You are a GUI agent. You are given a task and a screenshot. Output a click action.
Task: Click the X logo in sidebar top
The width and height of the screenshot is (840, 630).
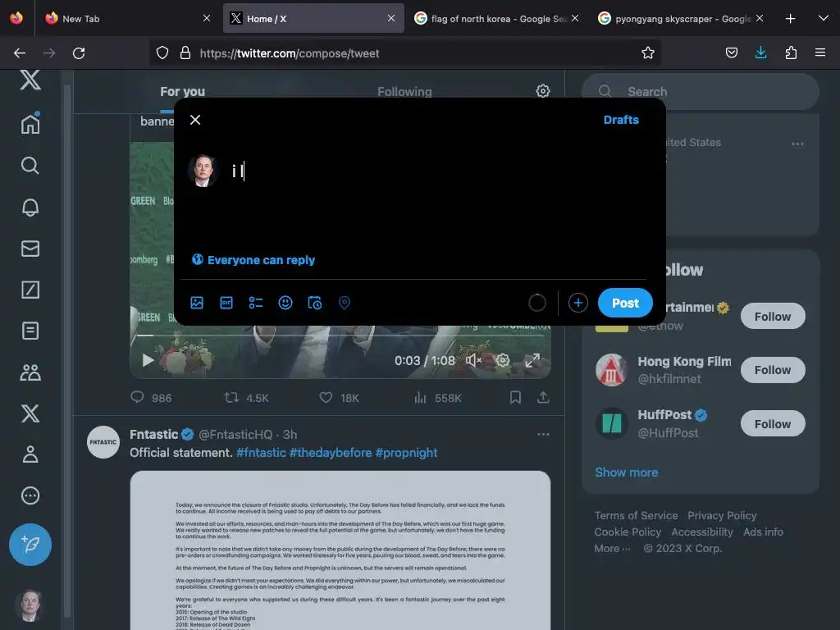(x=30, y=80)
